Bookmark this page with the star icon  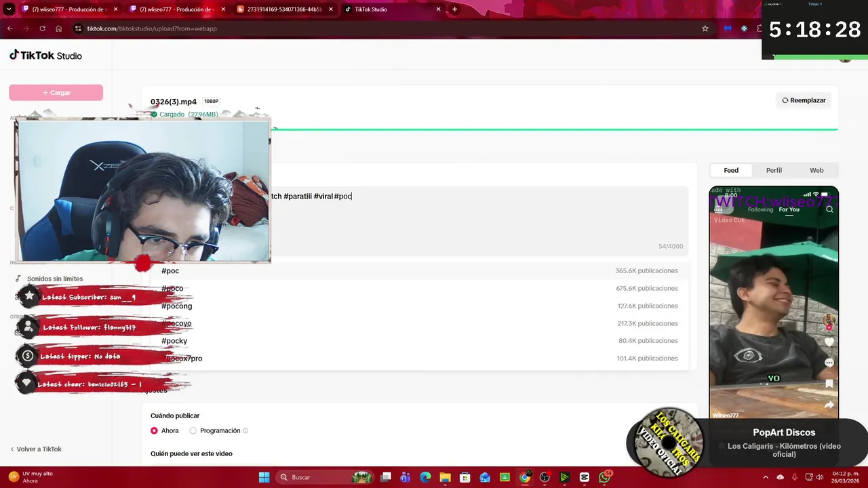click(x=705, y=28)
